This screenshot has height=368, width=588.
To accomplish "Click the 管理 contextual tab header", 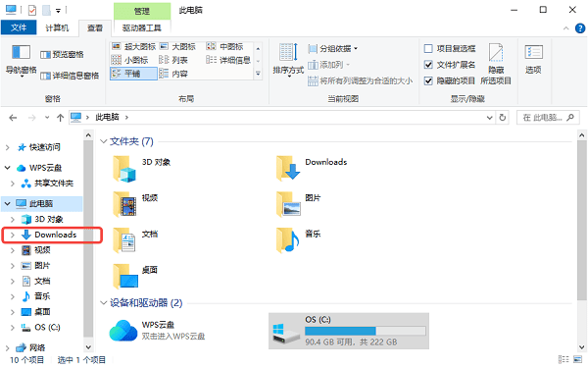I will click(x=142, y=11).
